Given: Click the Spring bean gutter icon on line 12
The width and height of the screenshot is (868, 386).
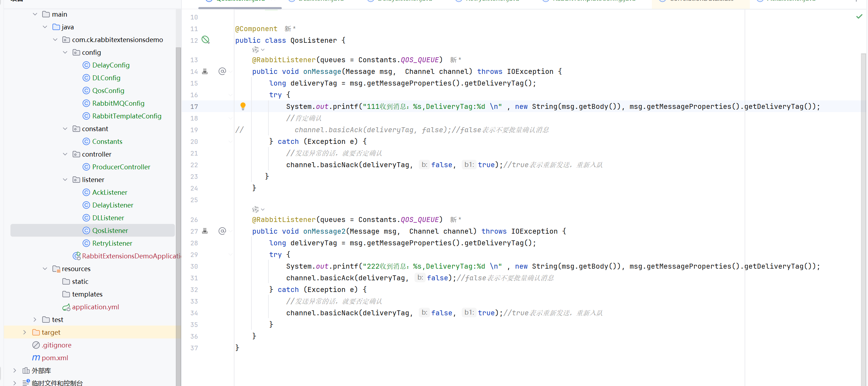Looking at the screenshot, I should (x=206, y=40).
